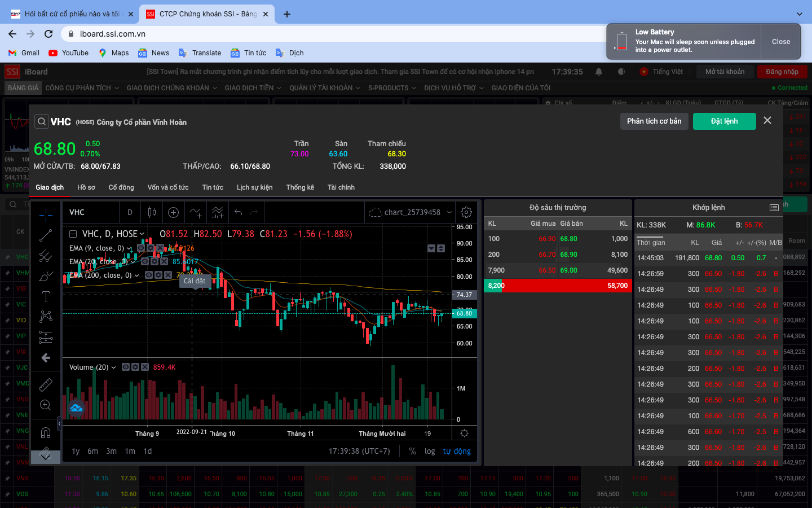Switch to Vốn và cổ tức tab
This screenshot has width=812, height=508.
pyautogui.click(x=168, y=187)
